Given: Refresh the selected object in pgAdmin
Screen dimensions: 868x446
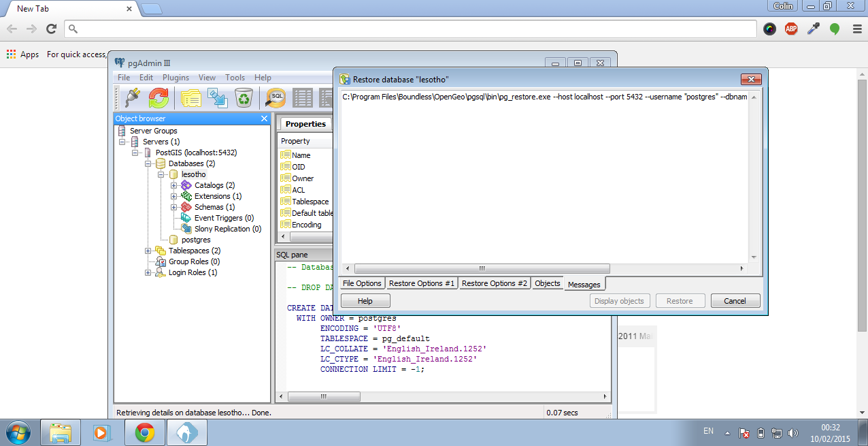Looking at the screenshot, I should [x=158, y=98].
